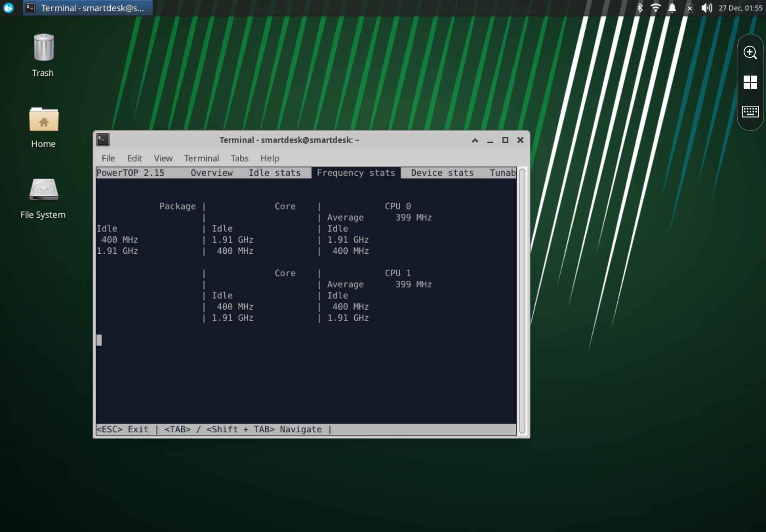Image resolution: width=766 pixels, height=532 pixels.
Task: Click the volume speaker icon
Action: 706,8
